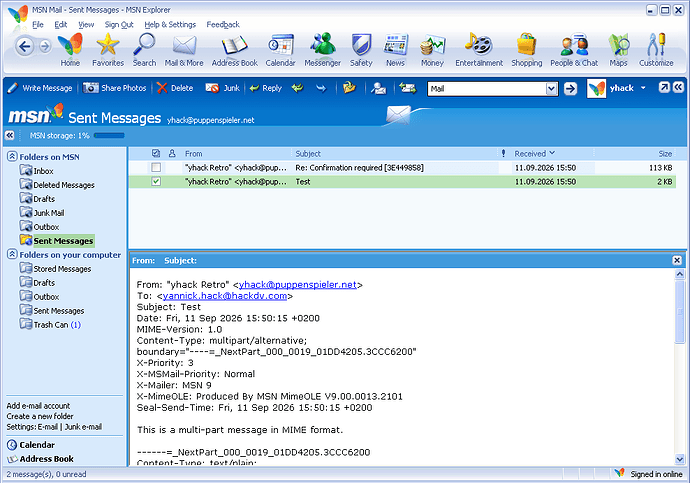Mark message as Junk

click(x=223, y=88)
